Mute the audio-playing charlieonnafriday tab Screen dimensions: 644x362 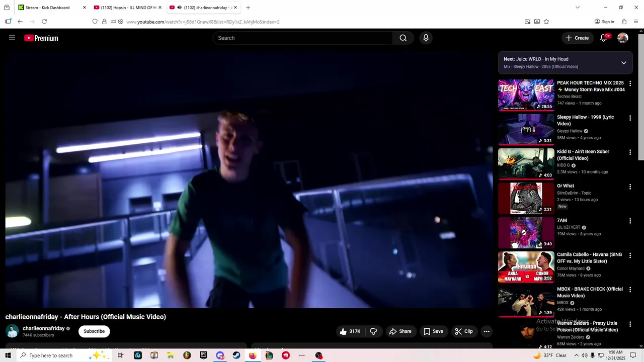pyautogui.click(x=179, y=8)
